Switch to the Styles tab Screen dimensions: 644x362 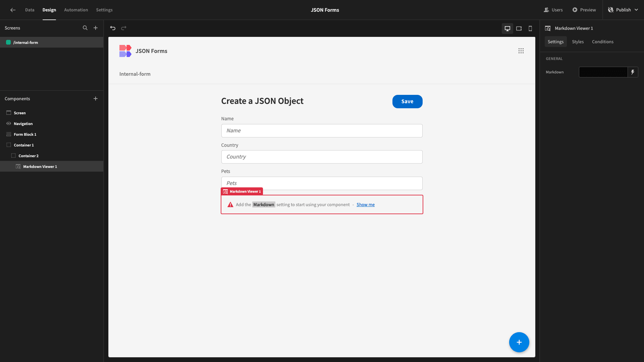click(578, 42)
